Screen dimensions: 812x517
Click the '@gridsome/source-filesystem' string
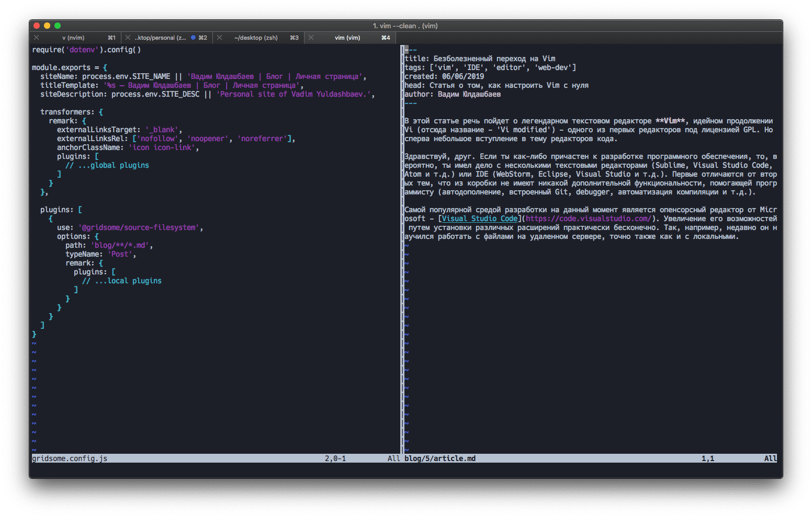(139, 227)
